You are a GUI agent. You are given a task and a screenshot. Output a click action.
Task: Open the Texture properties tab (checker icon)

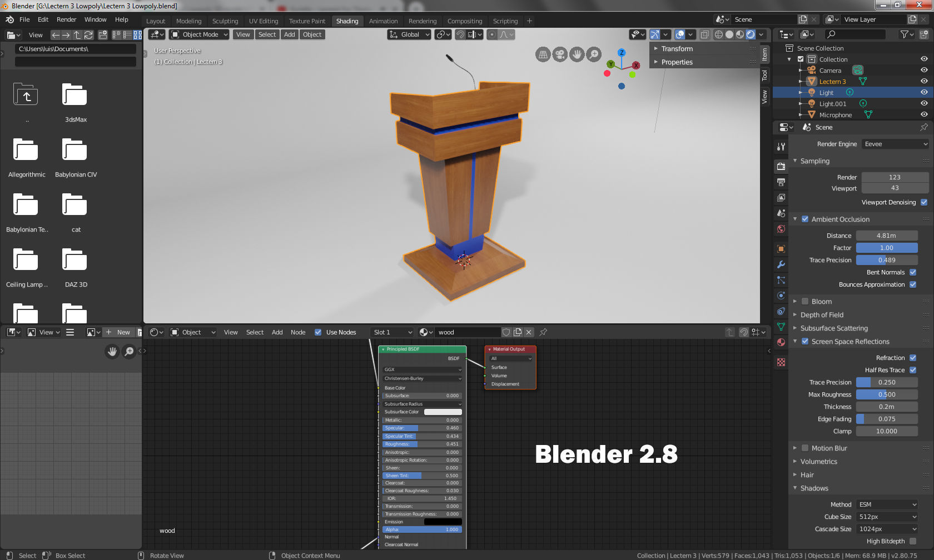click(x=781, y=362)
